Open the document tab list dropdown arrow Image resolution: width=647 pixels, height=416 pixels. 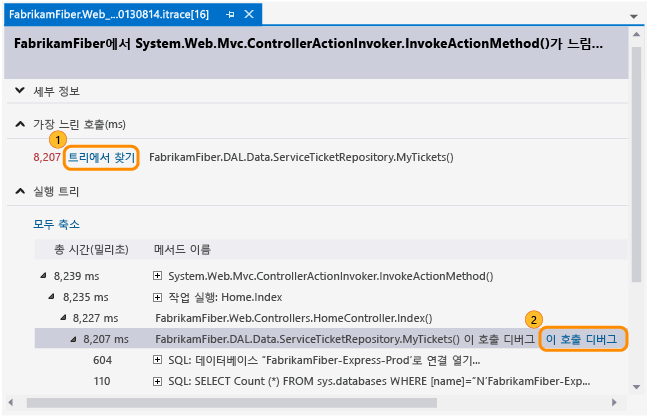point(634,17)
